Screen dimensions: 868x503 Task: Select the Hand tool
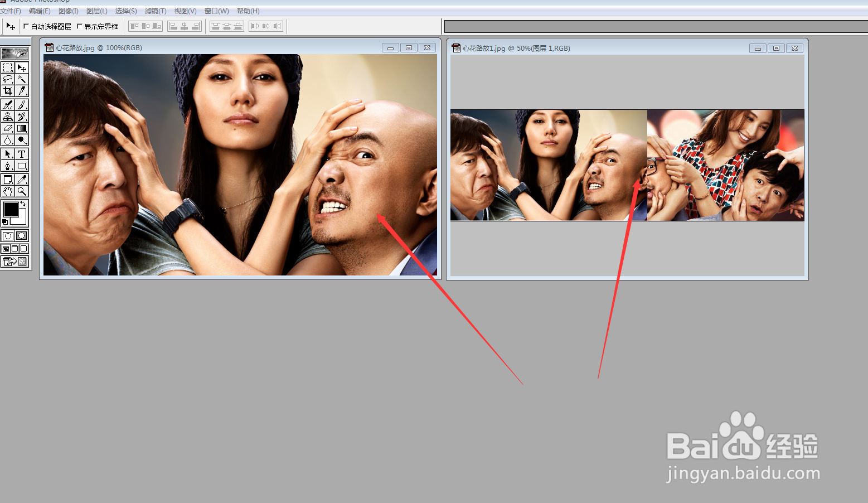click(x=8, y=191)
